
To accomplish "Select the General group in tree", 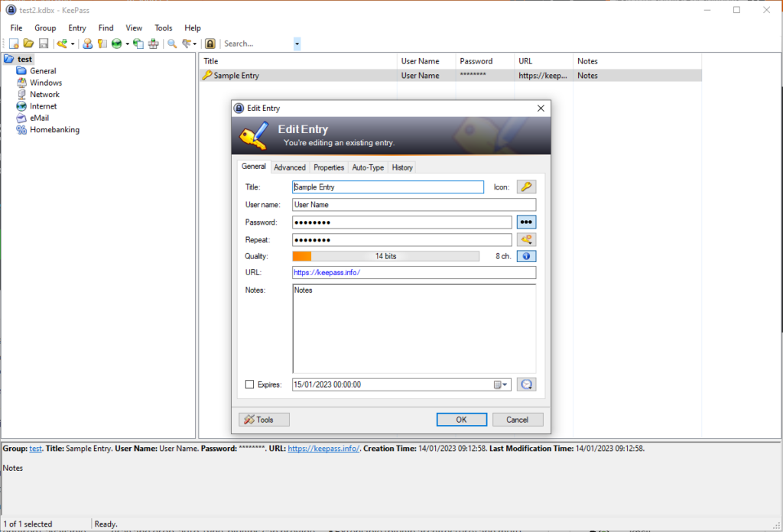I will pyautogui.click(x=43, y=71).
